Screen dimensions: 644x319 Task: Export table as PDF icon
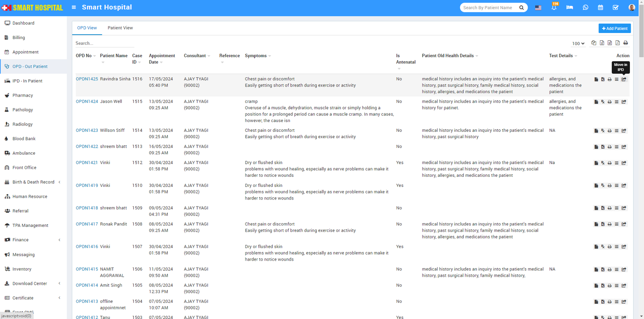pos(617,43)
